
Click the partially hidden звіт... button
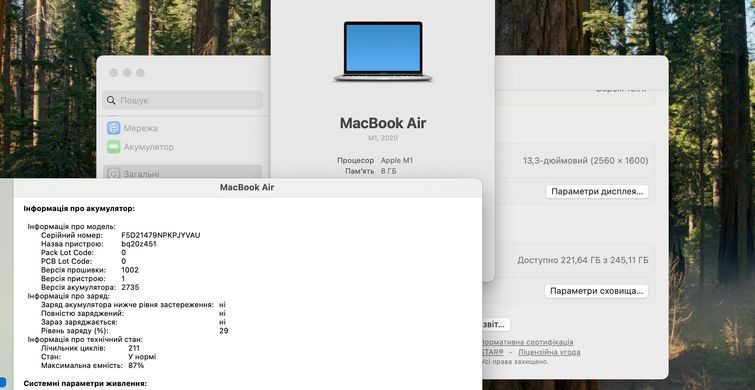coord(496,325)
